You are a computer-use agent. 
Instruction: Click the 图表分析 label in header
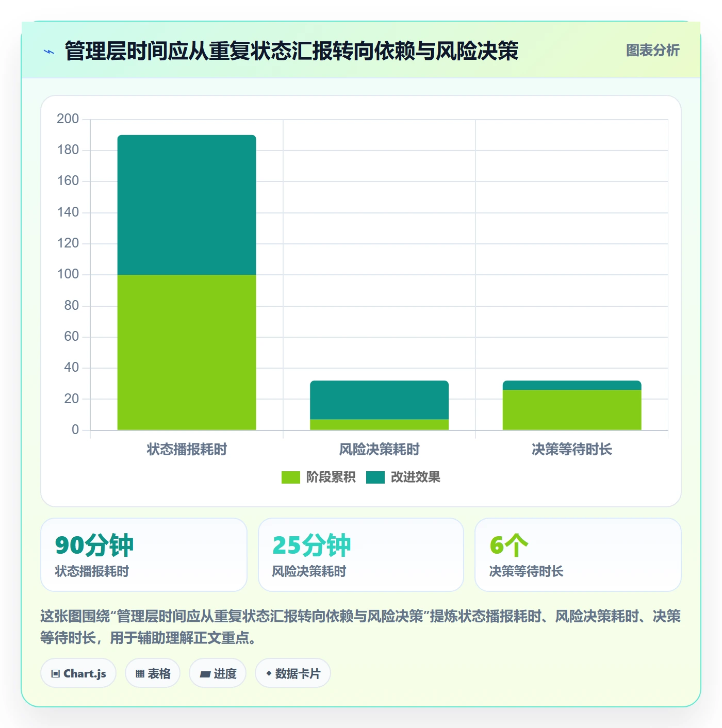tap(652, 51)
